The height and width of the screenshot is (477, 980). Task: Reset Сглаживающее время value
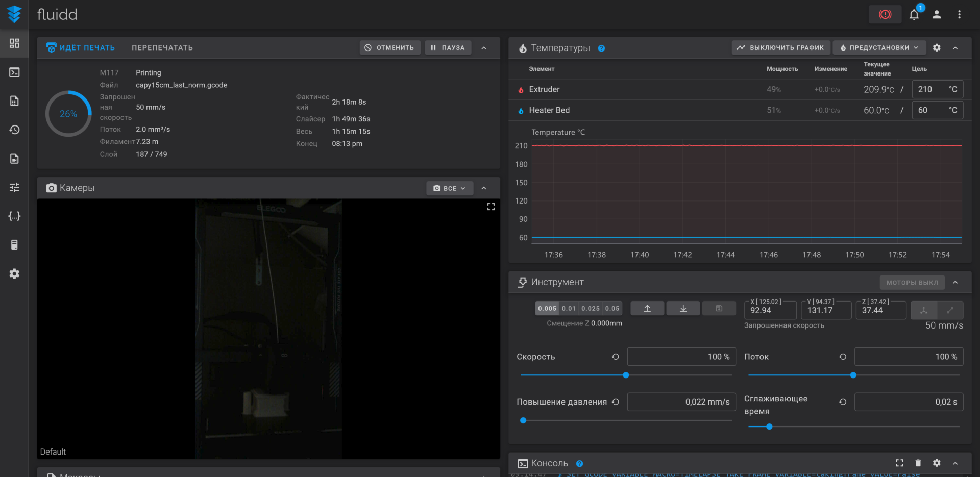pos(843,402)
